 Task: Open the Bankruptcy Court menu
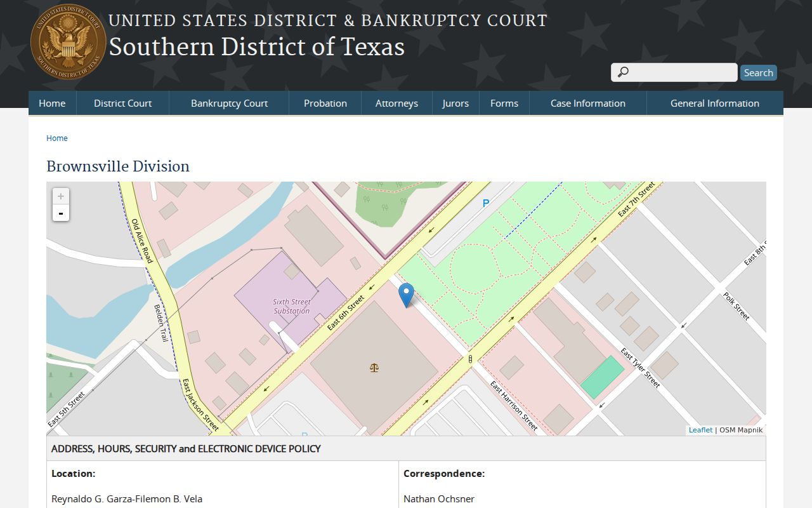229,103
